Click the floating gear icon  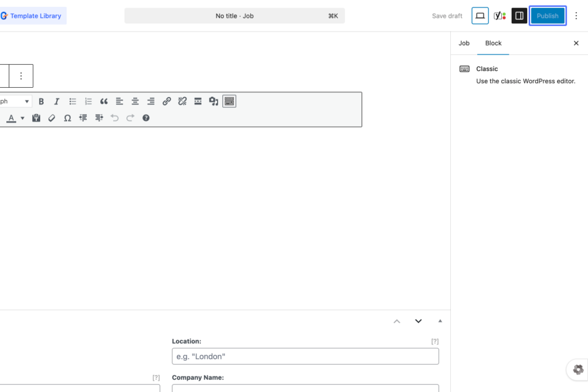tap(578, 370)
